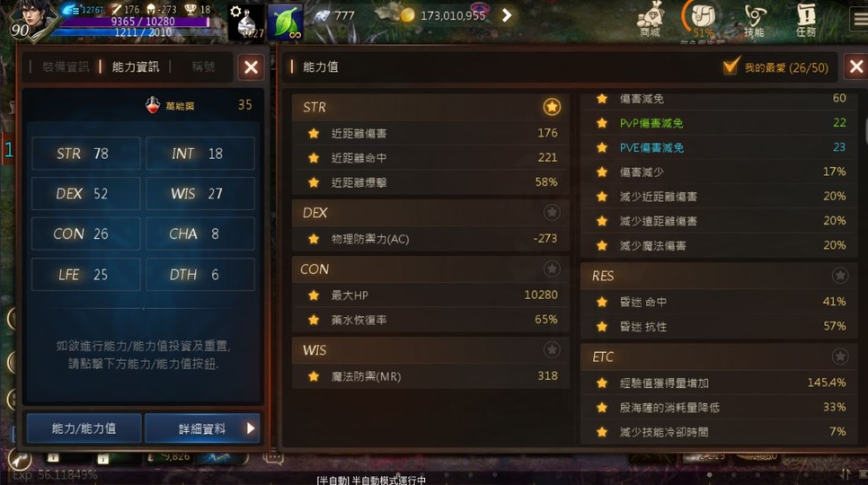Screen dimensions: 868x485
Task: Toggle the STR category favorite star
Action: 552,107
